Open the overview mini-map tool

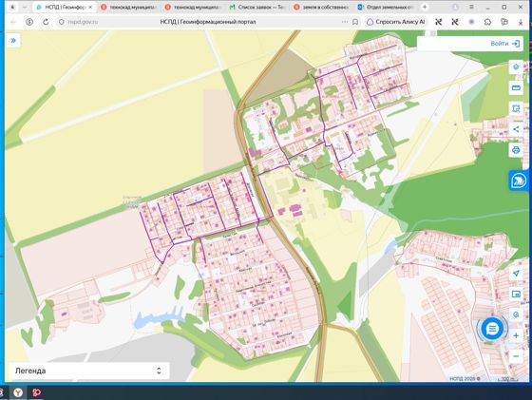click(x=516, y=295)
